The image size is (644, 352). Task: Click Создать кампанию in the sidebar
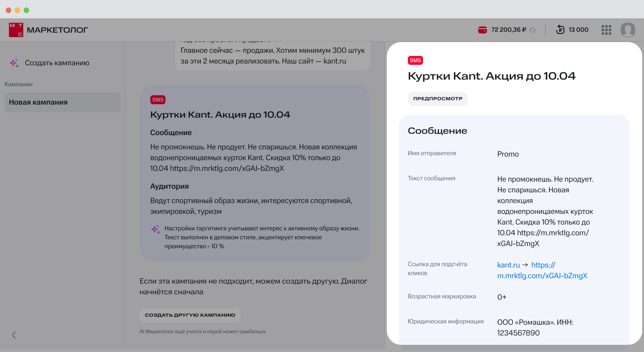[x=57, y=63]
